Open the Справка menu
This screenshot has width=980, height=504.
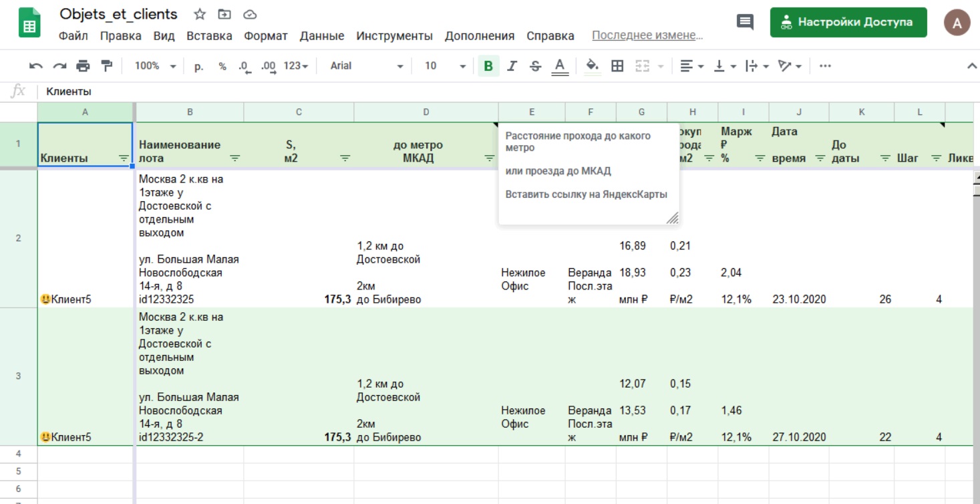coord(550,35)
